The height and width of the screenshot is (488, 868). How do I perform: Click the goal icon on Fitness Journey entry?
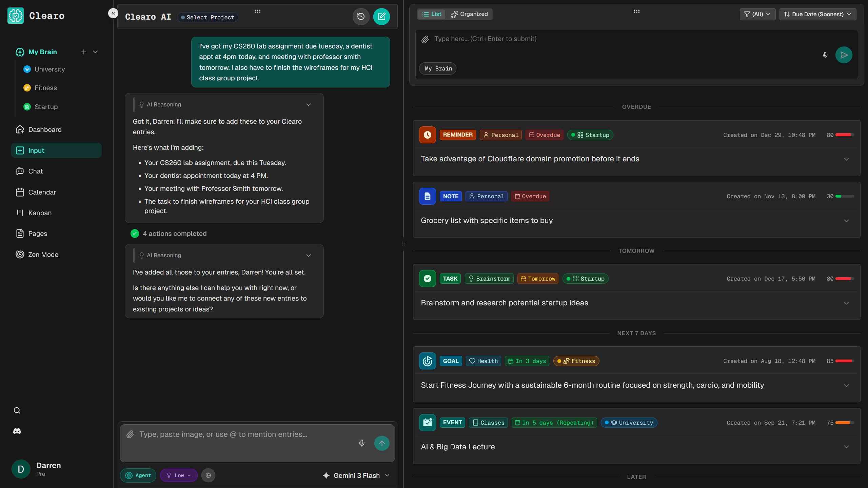tap(428, 361)
